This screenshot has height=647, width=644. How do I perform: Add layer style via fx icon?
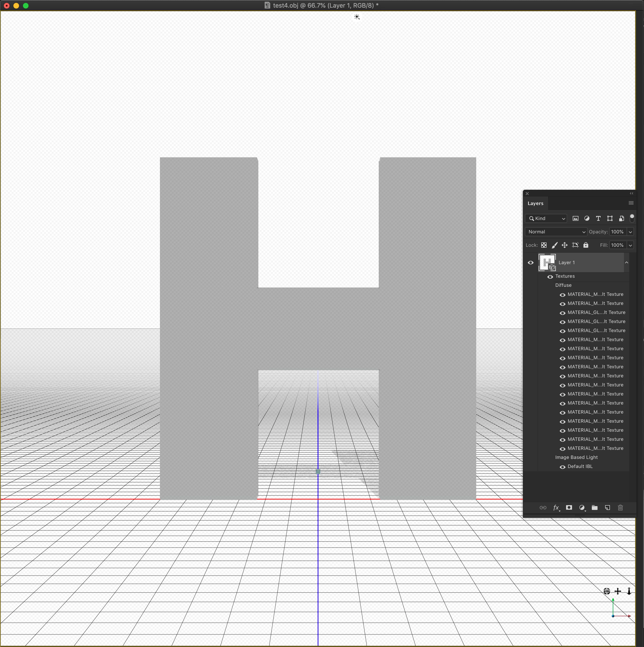point(556,508)
